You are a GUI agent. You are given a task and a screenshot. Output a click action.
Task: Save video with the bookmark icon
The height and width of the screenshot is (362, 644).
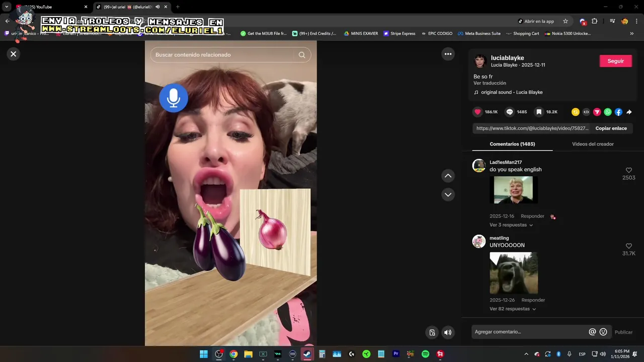point(539,112)
